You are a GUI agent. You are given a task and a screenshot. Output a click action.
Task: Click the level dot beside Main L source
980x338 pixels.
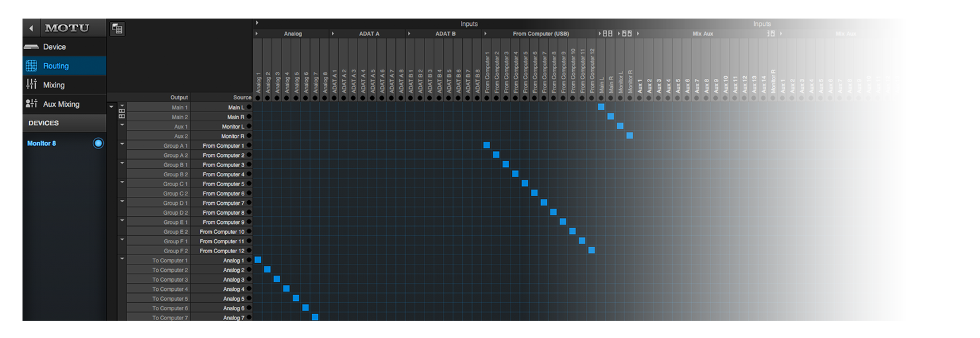click(x=249, y=107)
